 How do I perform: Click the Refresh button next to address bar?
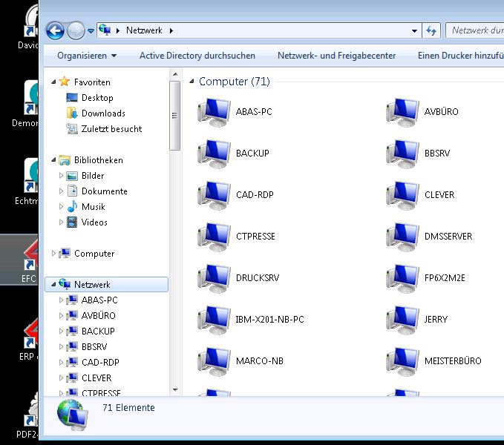(x=431, y=31)
